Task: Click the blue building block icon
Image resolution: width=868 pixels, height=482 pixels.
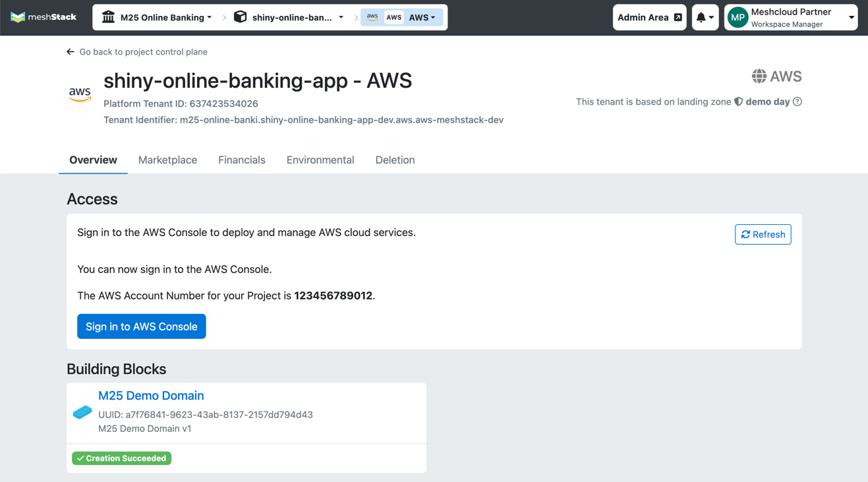Action: [82, 412]
